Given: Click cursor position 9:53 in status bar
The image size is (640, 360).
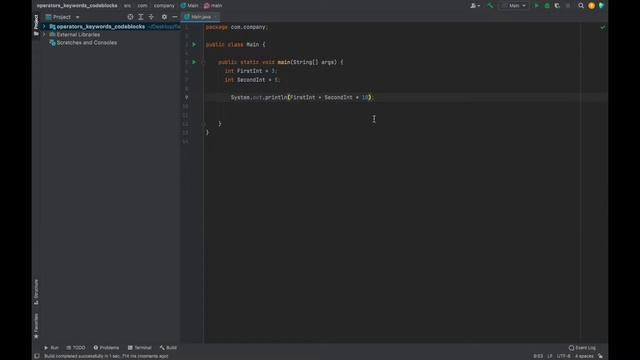Looking at the screenshot, I should click(x=538, y=356).
